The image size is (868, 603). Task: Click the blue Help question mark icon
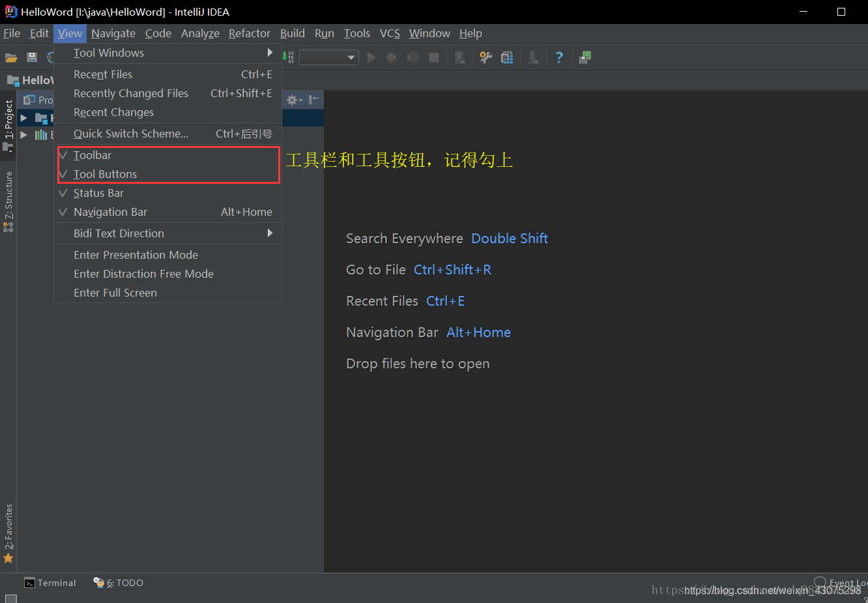[559, 58]
